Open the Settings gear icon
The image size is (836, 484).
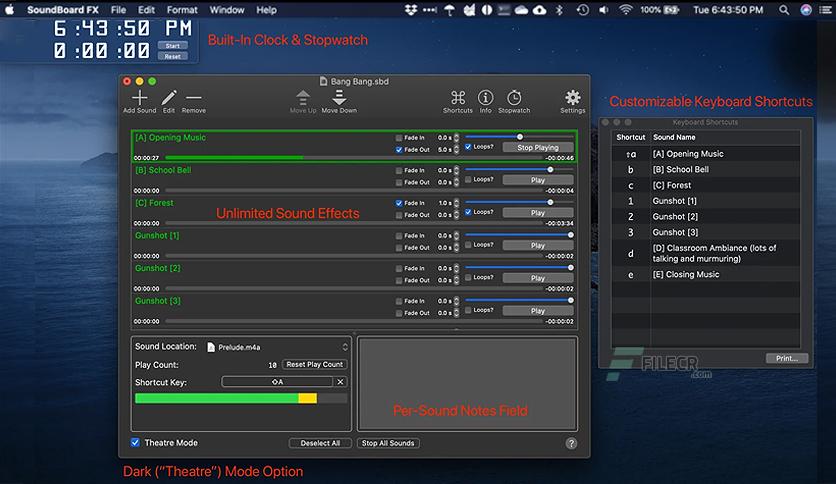tap(573, 98)
